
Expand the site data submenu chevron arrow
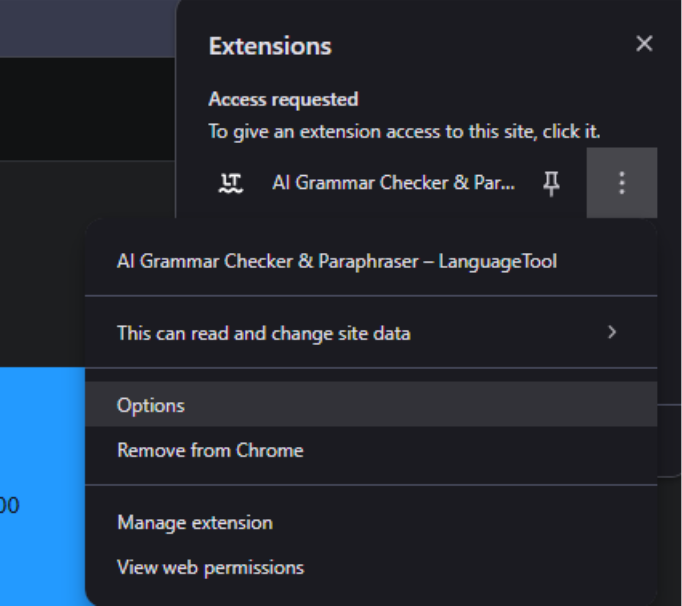tap(612, 332)
